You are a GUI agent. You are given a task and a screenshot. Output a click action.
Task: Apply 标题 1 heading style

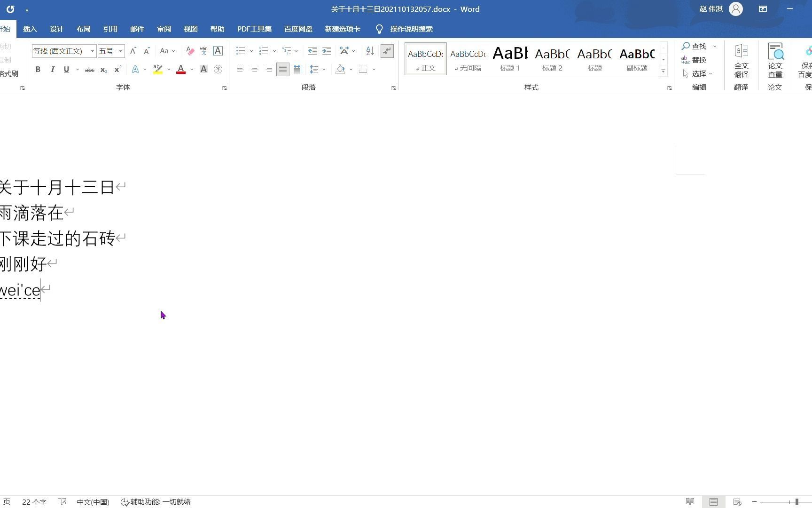(x=510, y=59)
